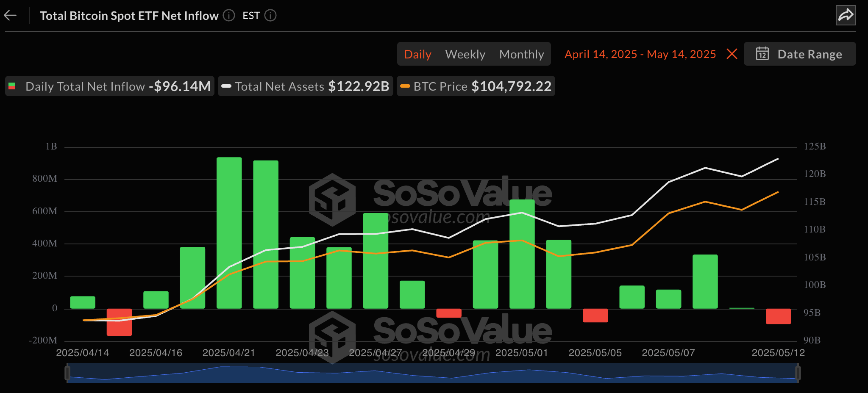This screenshot has width=868, height=393.
Task: Click the orange BTC Price swatch
Action: coord(405,86)
